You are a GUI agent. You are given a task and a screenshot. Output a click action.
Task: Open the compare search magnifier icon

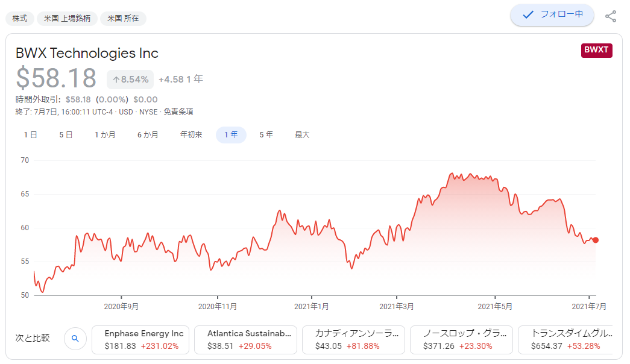[x=75, y=339]
